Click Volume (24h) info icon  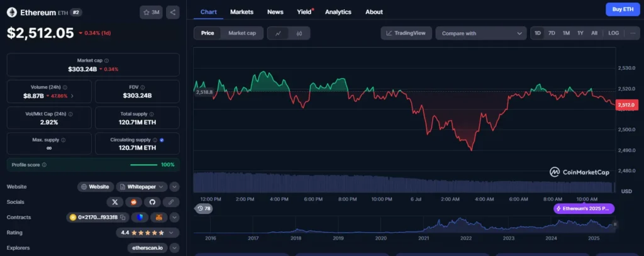(x=65, y=87)
